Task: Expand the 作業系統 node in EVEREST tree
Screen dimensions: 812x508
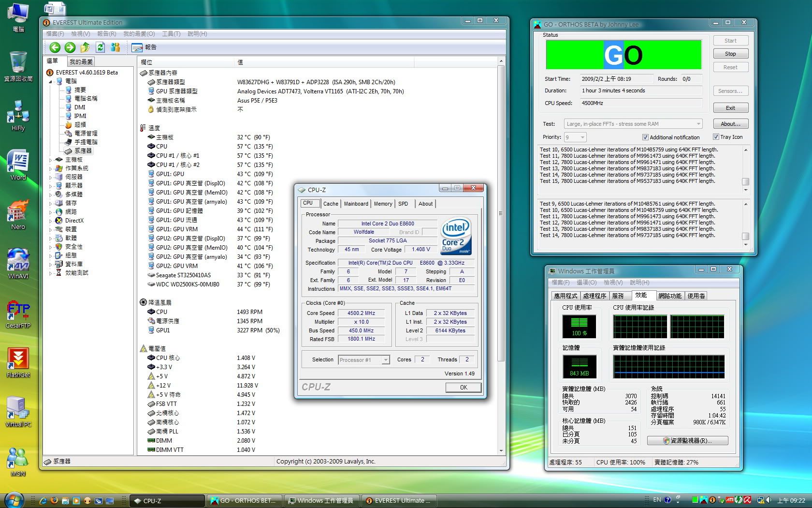Action: (x=50, y=168)
